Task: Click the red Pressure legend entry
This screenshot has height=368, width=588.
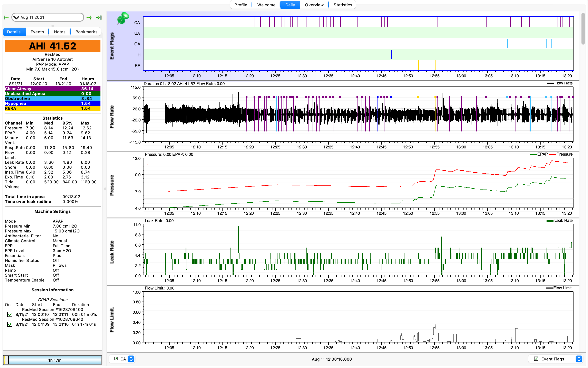Action: point(561,154)
